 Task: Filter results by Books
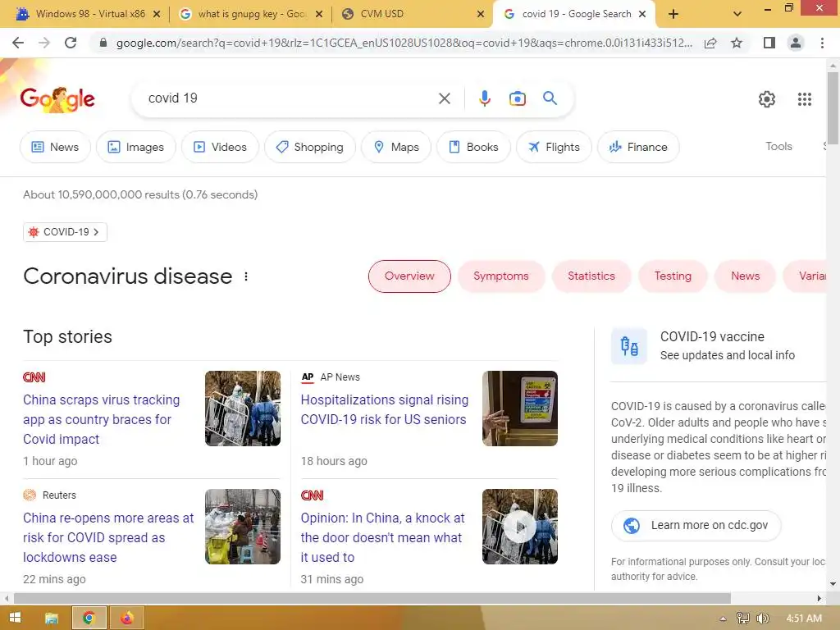click(473, 147)
